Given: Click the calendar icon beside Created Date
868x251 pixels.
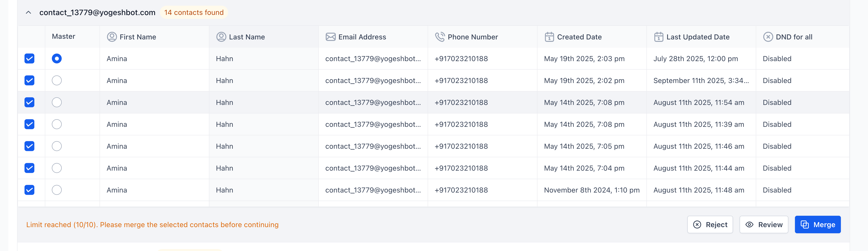Looking at the screenshot, I should 549,37.
